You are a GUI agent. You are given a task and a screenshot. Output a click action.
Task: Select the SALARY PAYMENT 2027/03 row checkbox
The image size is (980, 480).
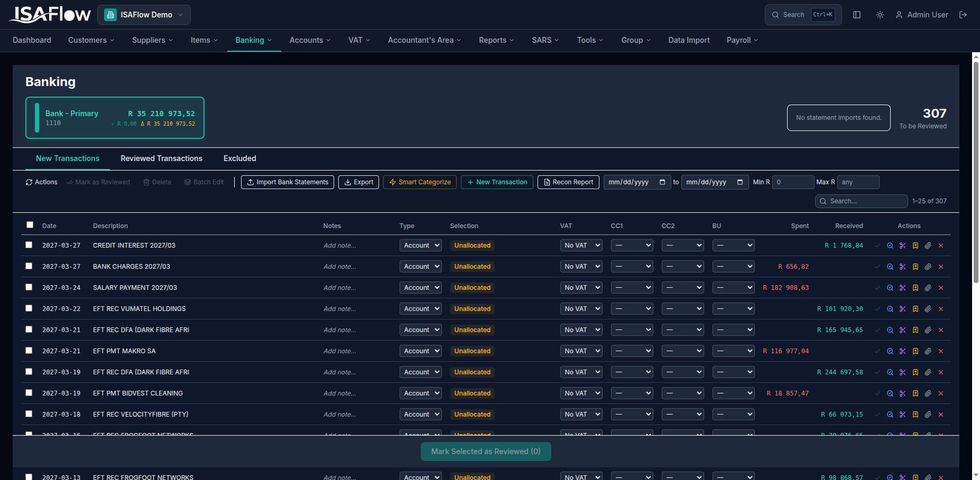(29, 287)
